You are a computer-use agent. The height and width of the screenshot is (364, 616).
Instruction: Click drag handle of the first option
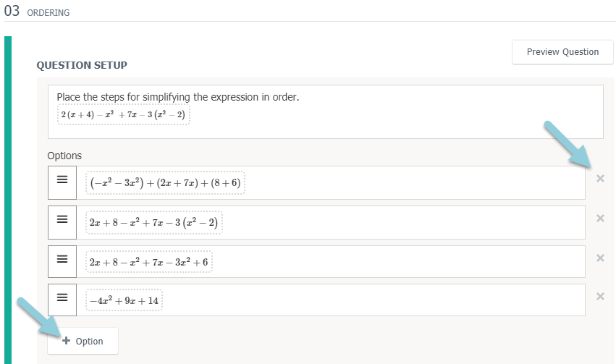(x=62, y=182)
